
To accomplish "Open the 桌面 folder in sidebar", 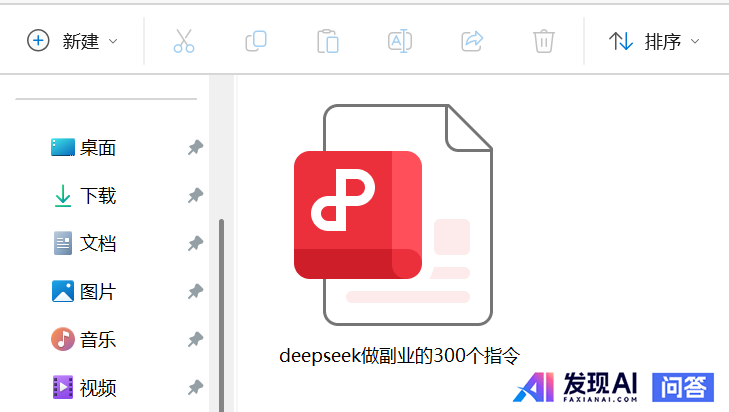I will click(x=97, y=148).
